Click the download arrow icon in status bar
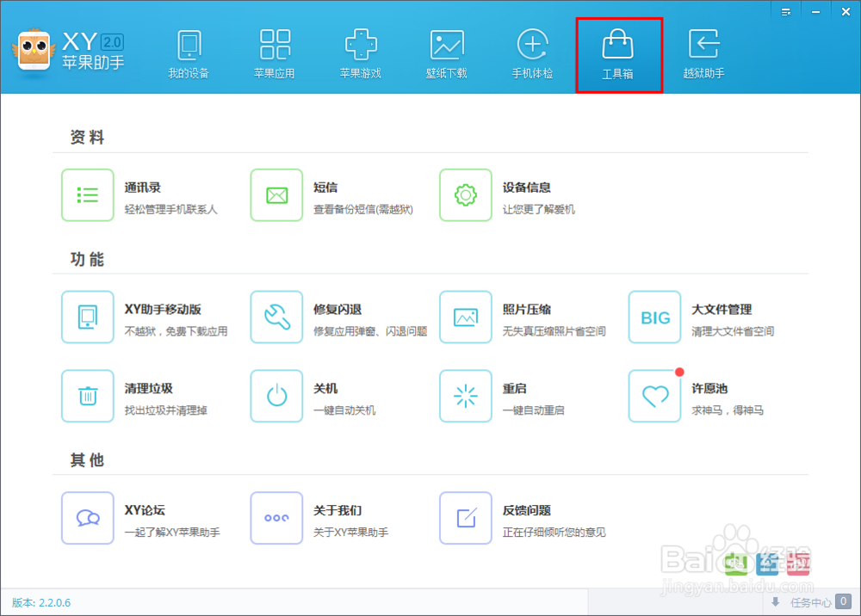Image resolution: width=861 pixels, height=616 pixels. tap(776, 602)
